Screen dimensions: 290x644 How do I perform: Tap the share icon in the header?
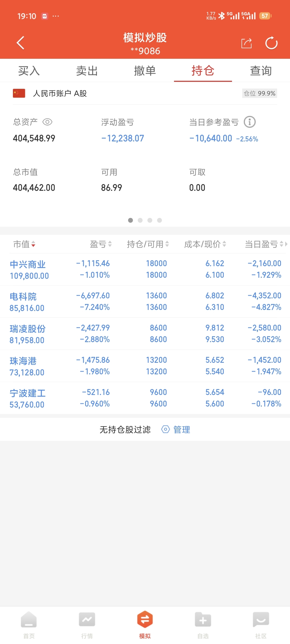pyautogui.click(x=247, y=43)
